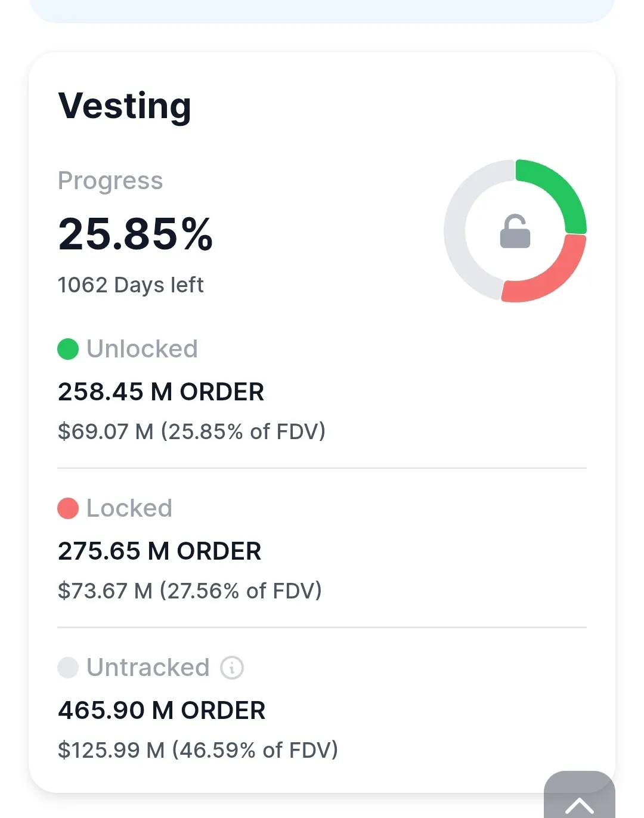Click the Unlocked label
644x818 pixels.
(x=142, y=349)
